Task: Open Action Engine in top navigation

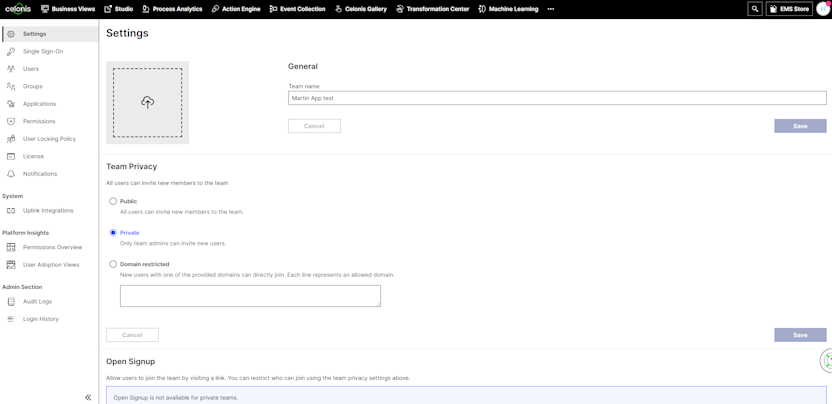Action: pos(236,9)
